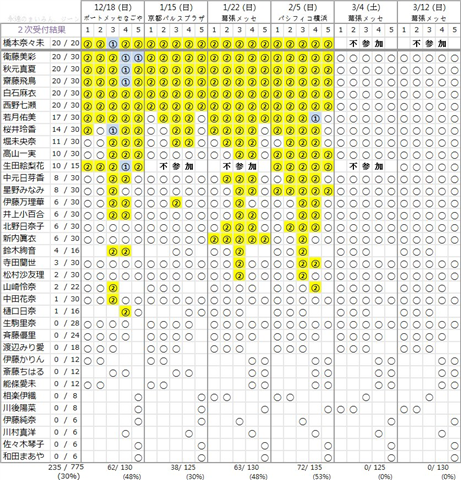Select the 生駒里奈 row name
Screen dimensions: 461x480
(x=19, y=323)
